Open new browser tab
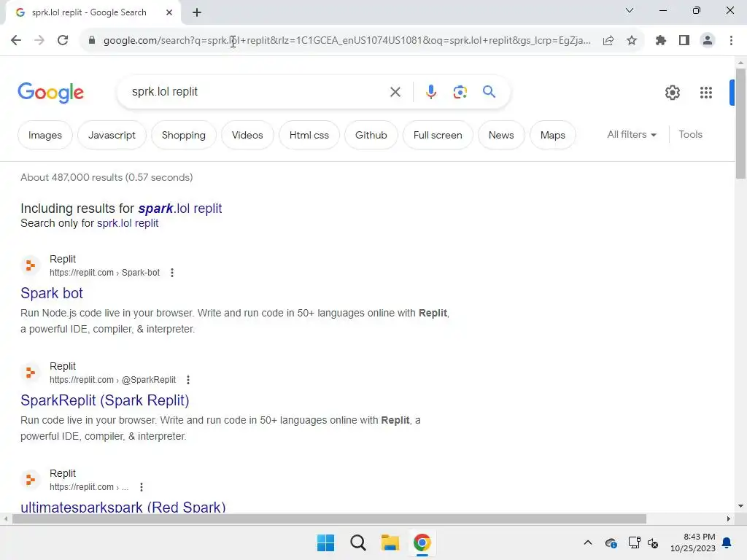747x560 pixels. click(197, 13)
